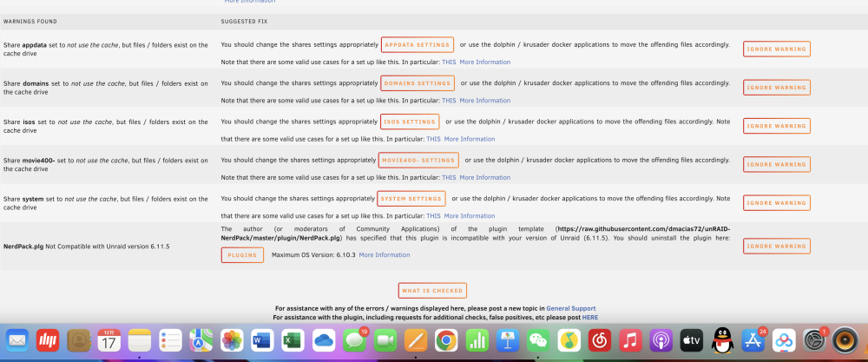
Task: Open More Information link for NerdPack plugin
Action: pos(385,255)
